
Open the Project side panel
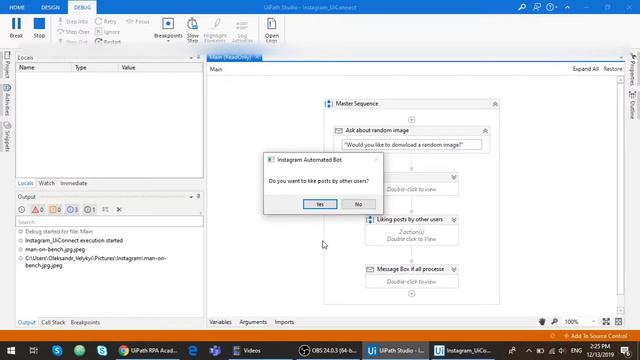(x=7, y=64)
